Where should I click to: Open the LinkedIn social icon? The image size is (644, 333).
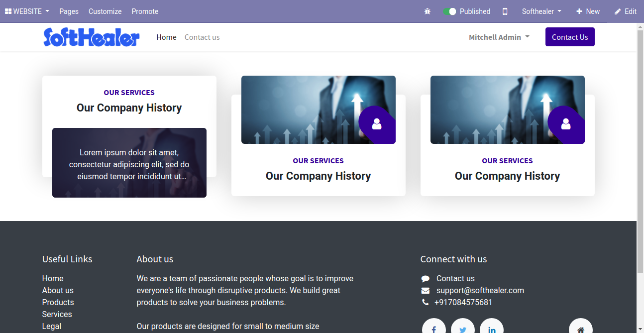click(x=492, y=326)
